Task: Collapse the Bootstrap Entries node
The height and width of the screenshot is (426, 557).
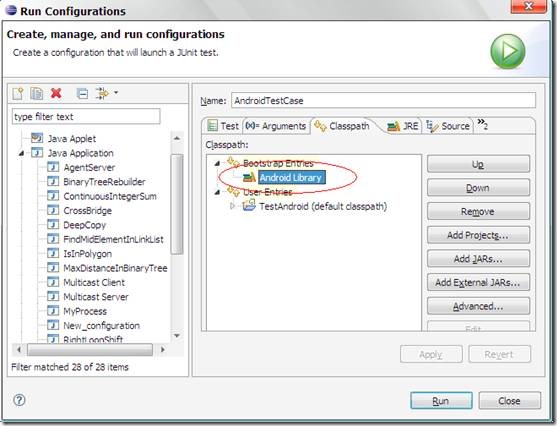Action: pyautogui.click(x=217, y=163)
